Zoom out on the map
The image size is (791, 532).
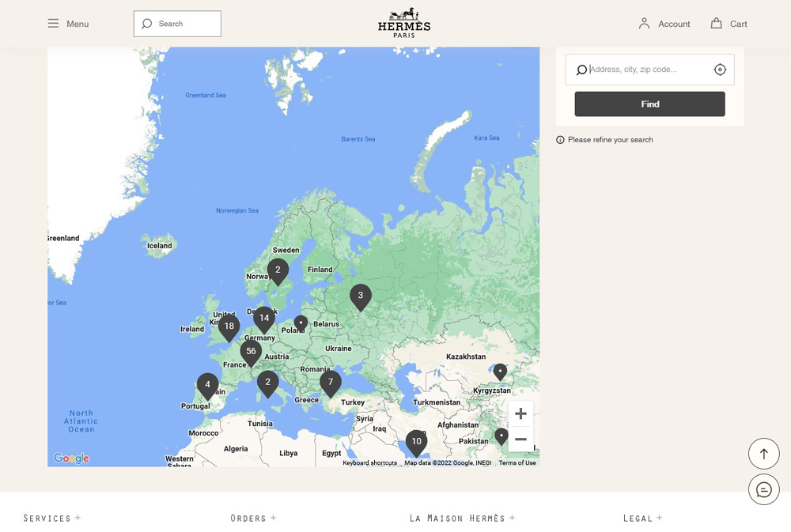pyautogui.click(x=520, y=440)
